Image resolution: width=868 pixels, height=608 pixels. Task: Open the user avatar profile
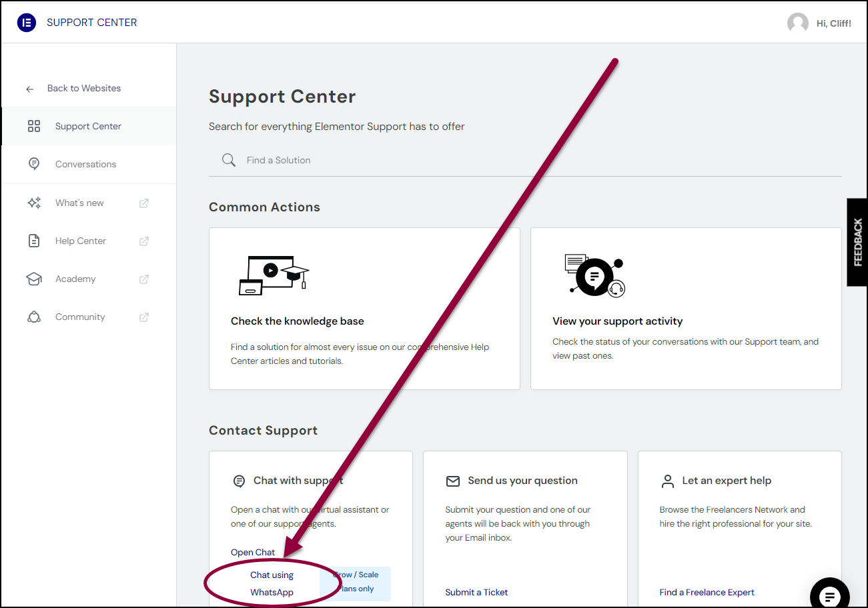point(798,23)
